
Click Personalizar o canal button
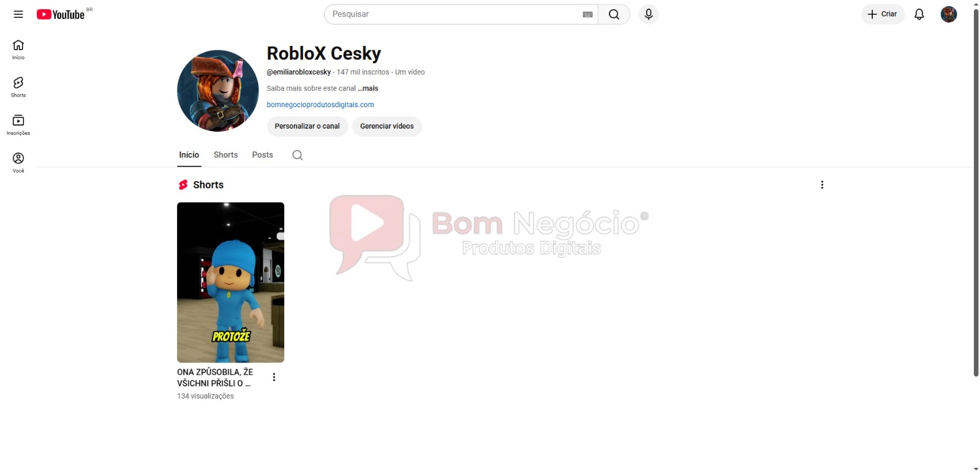[307, 126]
